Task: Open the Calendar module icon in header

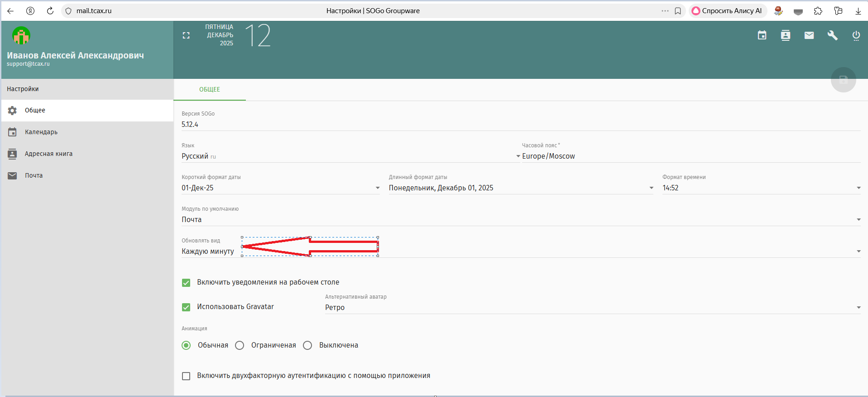Action: pos(762,35)
